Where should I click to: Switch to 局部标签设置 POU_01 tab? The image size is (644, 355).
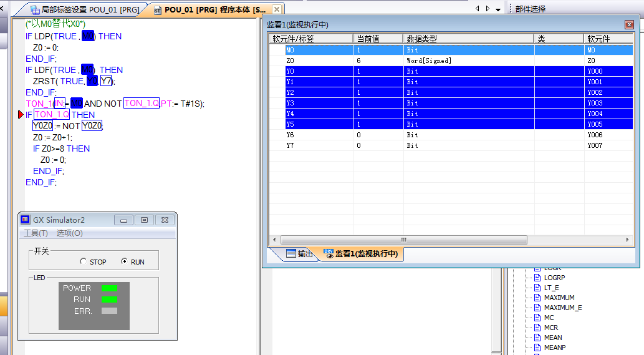[84, 10]
